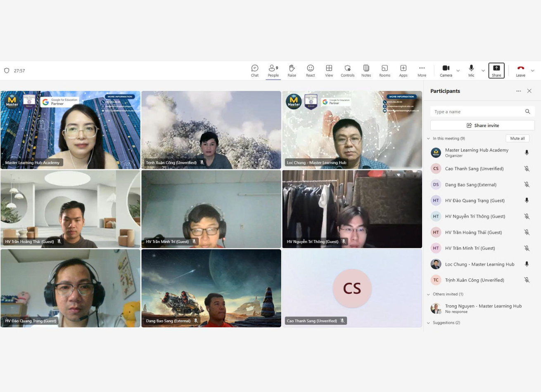Viewport: 541px width, 392px height.
Task: Expand the Suggestions (2) section
Action: coord(428,323)
